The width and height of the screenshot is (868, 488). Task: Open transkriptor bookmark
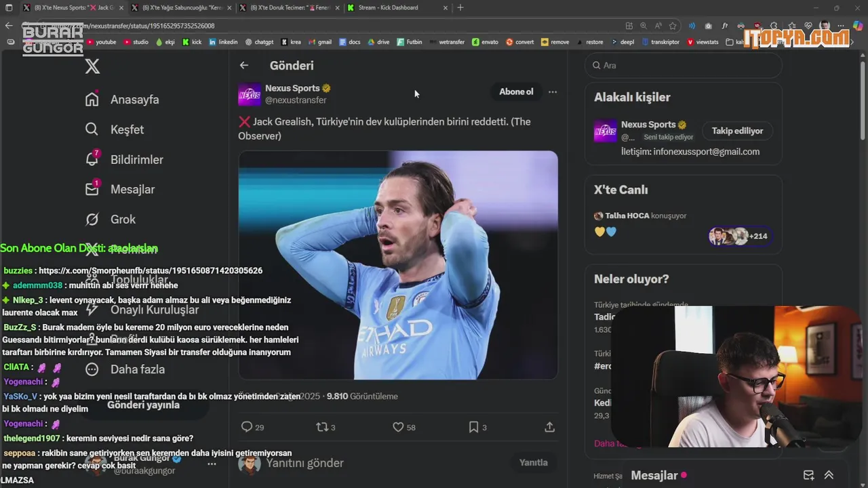[662, 42]
